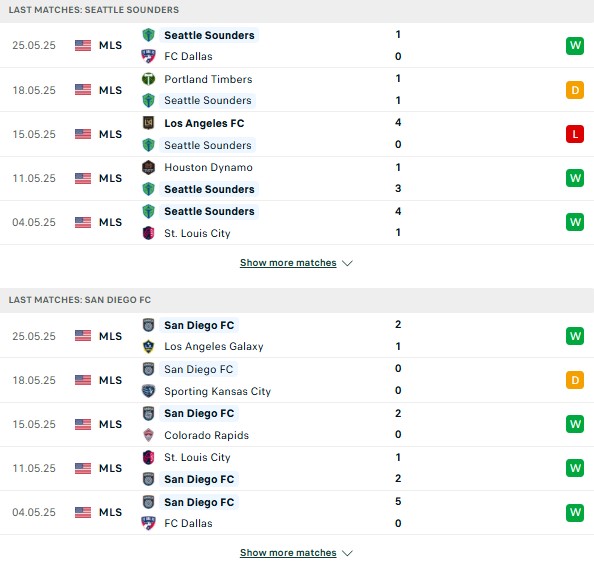Click the Los Angeles FC team crest
Screen dimensions: 594x569
[x=148, y=123]
